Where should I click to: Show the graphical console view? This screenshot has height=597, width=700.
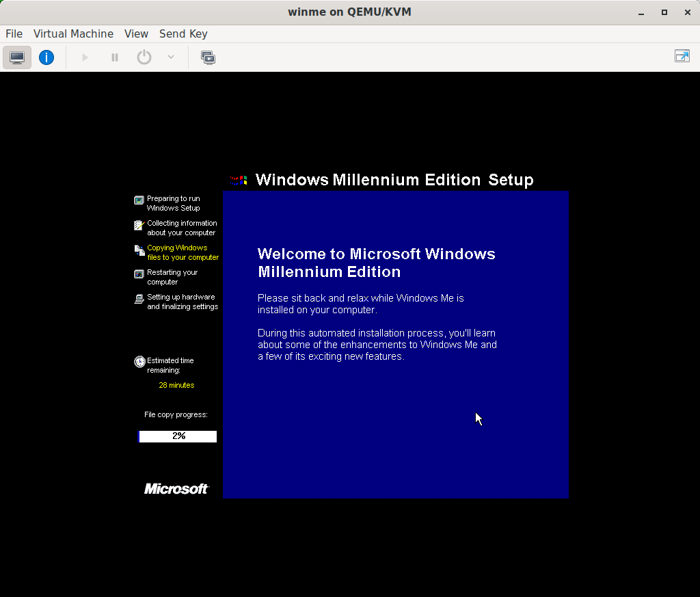coord(17,57)
